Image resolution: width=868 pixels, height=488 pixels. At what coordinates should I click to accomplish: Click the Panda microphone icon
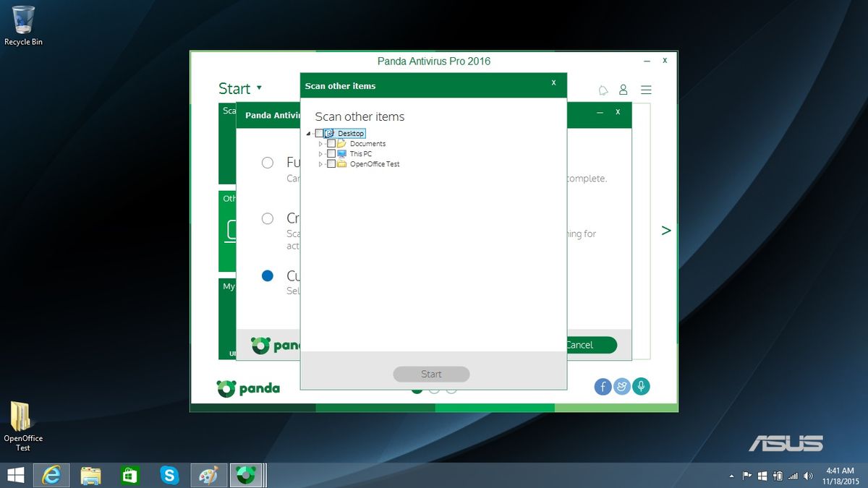point(640,387)
